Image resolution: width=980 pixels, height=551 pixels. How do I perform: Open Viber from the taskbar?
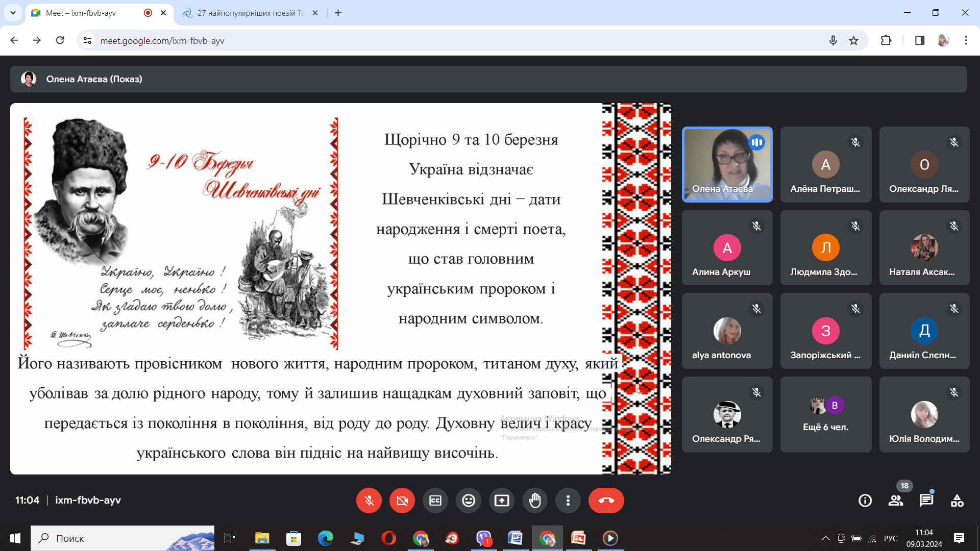483,538
